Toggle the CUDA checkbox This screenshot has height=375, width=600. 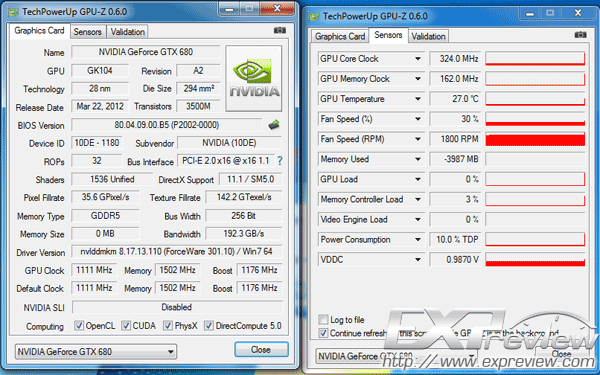126,326
